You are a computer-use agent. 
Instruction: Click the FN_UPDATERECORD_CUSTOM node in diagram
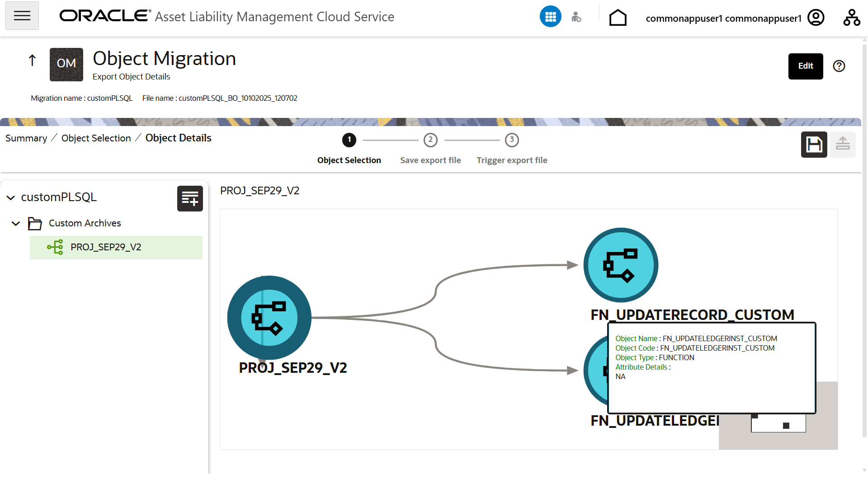tap(621, 265)
